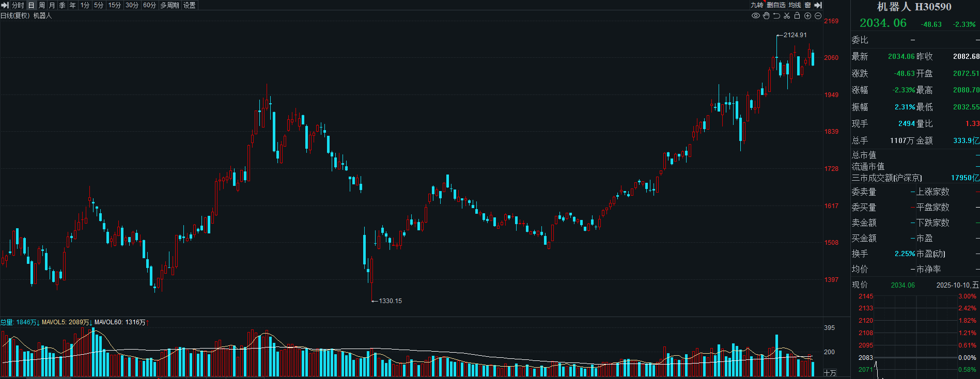Switch to 5分 five-minute chart
Viewport: 980px width, 379px height.
[99, 5]
